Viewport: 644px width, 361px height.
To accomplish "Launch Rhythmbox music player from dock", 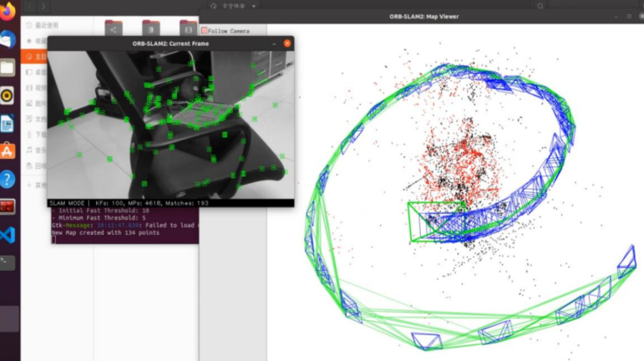I will click(8, 96).
